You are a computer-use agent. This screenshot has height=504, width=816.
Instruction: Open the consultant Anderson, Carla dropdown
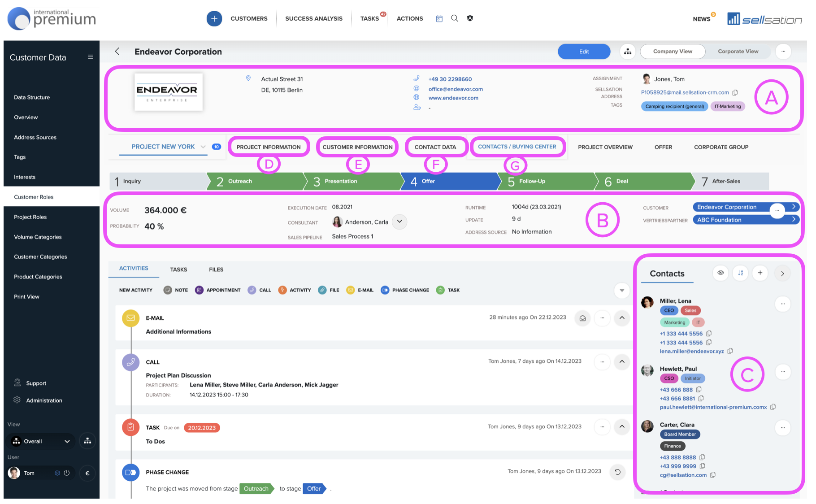(x=399, y=222)
